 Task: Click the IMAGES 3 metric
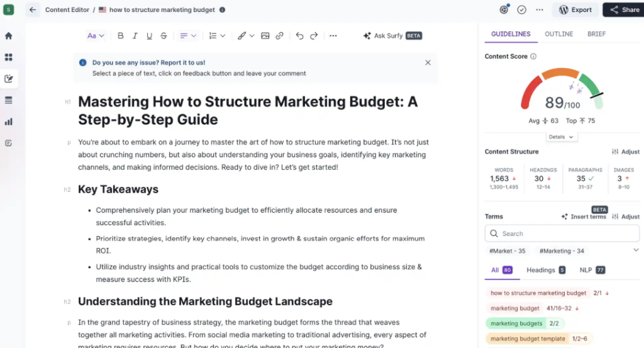click(x=623, y=178)
